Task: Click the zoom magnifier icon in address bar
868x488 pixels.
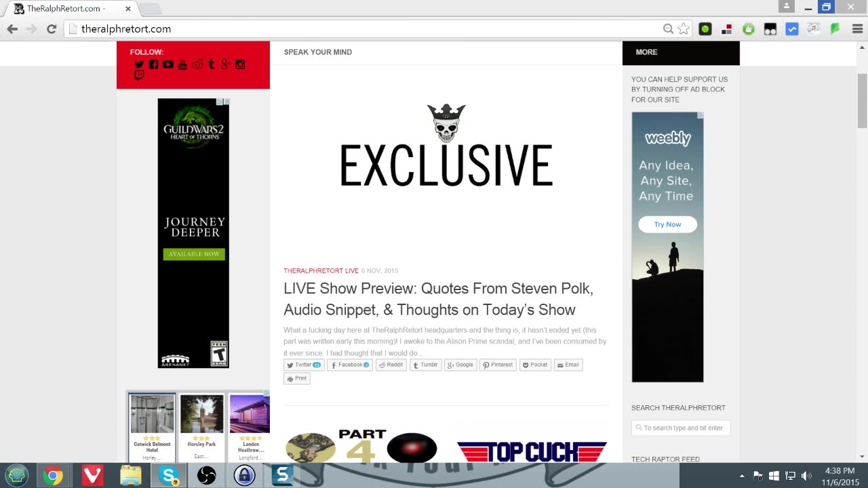Action: 668,28
